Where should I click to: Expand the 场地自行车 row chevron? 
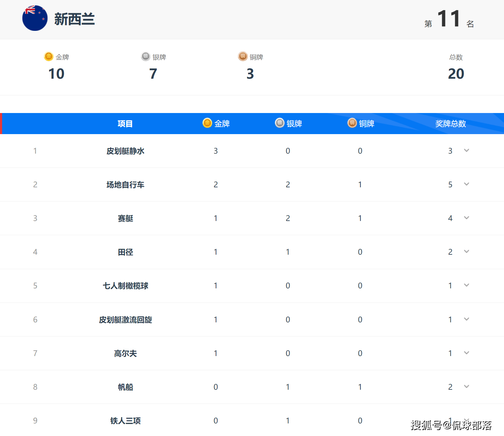pos(467,184)
